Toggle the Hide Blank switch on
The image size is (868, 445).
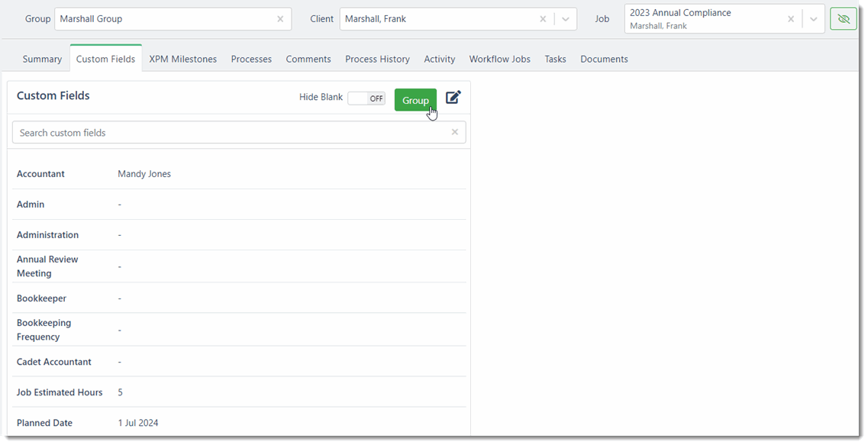(366, 97)
